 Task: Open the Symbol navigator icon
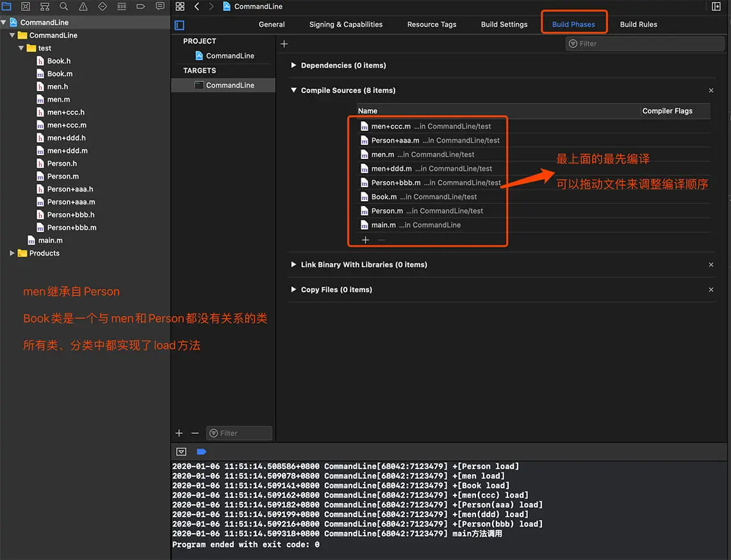(45, 6)
